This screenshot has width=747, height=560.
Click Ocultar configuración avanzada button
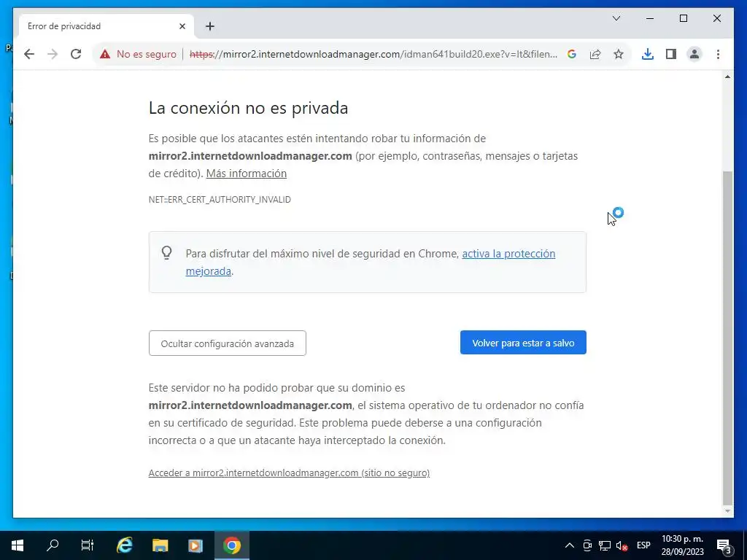[x=228, y=343]
